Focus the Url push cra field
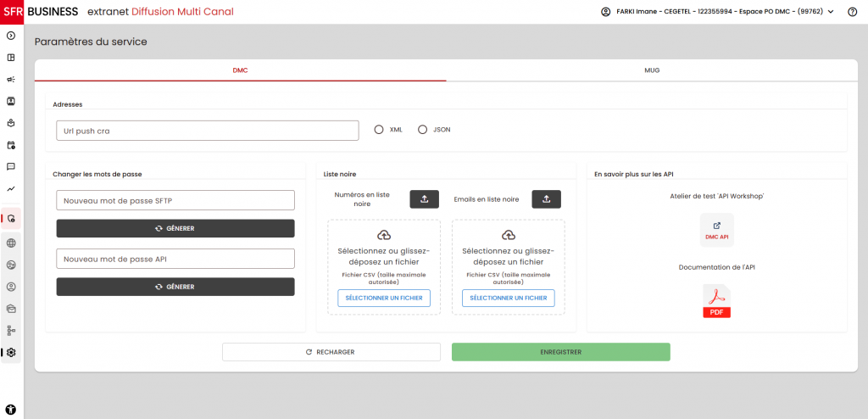The image size is (868, 419). [x=207, y=131]
